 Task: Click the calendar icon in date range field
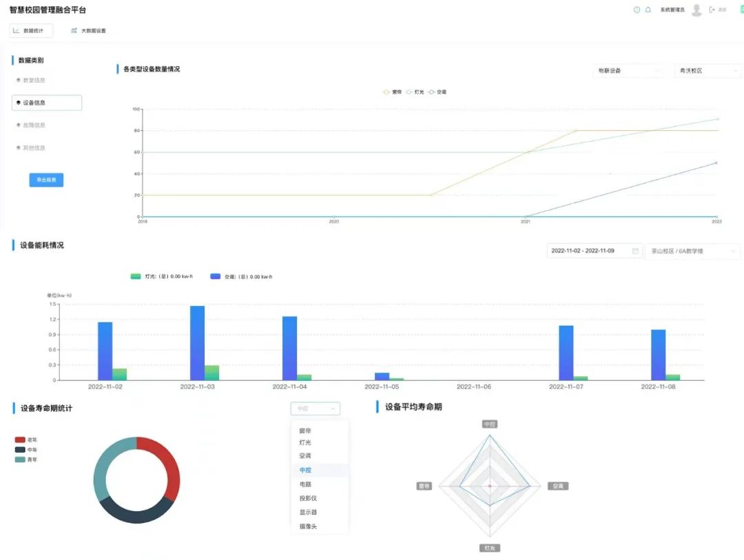pyautogui.click(x=635, y=251)
